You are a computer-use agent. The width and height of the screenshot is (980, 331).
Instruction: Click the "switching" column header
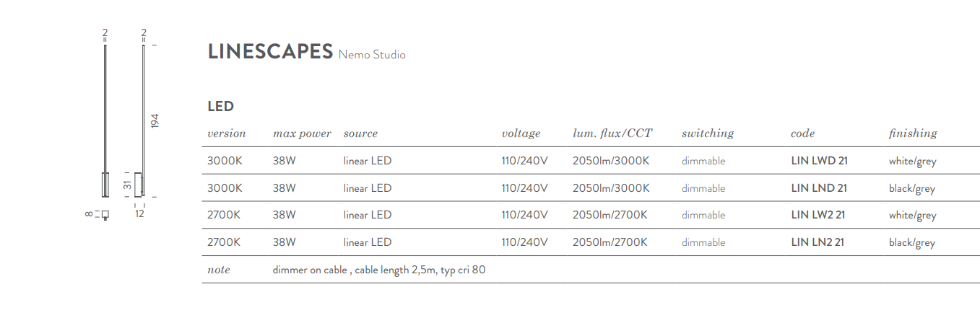(707, 133)
